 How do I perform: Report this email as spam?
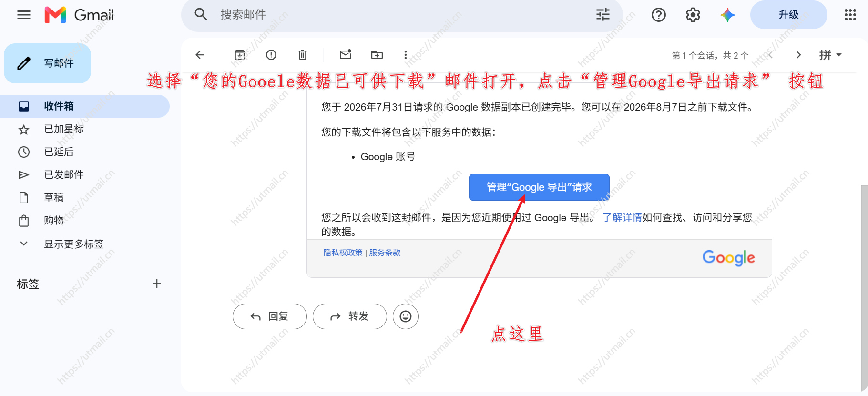coord(271,55)
